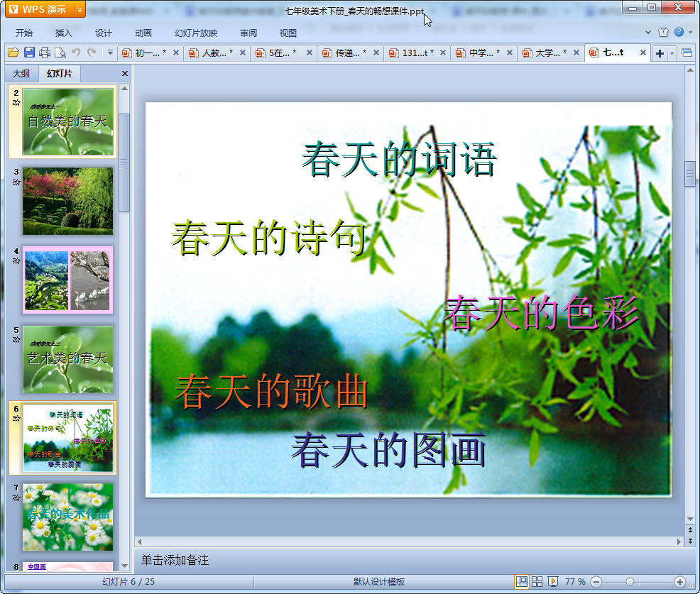
Task: Click the window arrangement icon after tabs
Action: click(687, 53)
